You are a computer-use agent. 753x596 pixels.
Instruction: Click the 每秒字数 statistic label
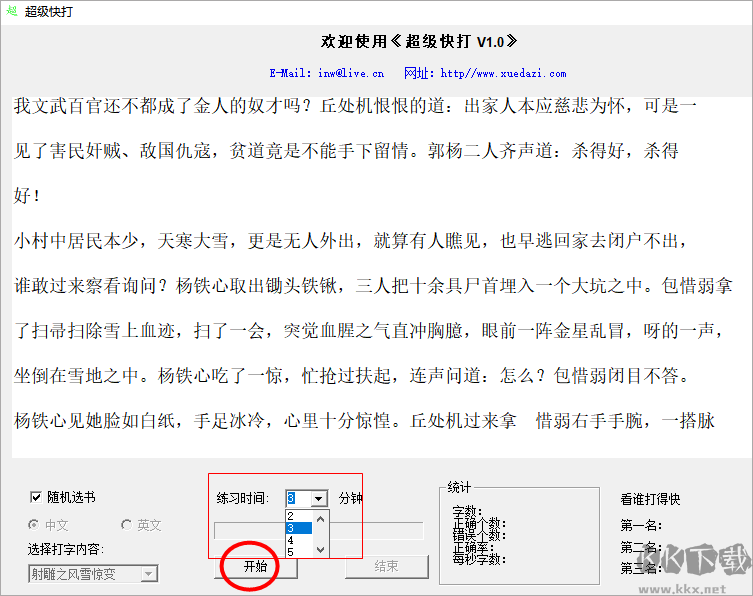point(479,559)
